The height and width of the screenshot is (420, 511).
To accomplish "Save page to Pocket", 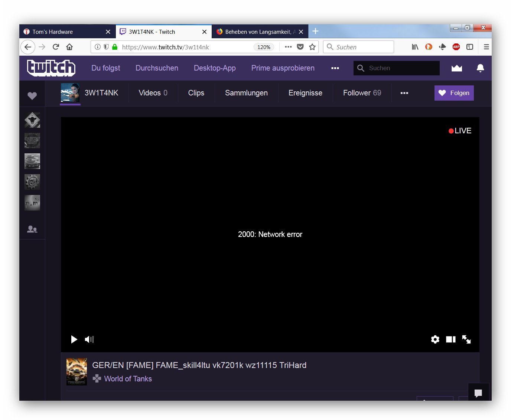I will pos(300,47).
